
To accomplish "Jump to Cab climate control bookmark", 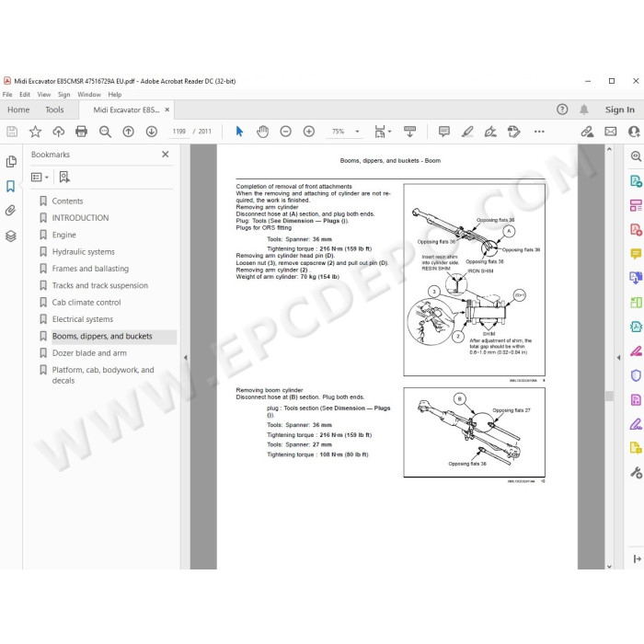I will (x=86, y=303).
